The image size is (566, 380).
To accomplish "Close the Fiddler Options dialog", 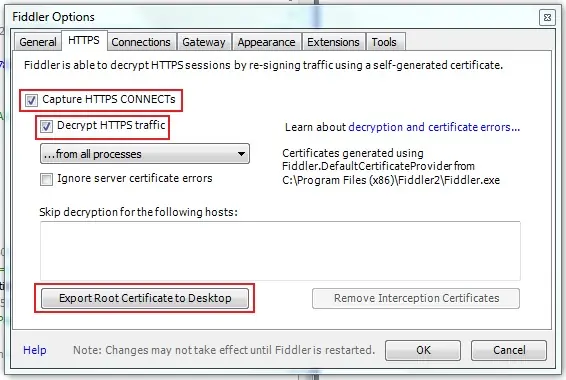I will tap(547, 17).
